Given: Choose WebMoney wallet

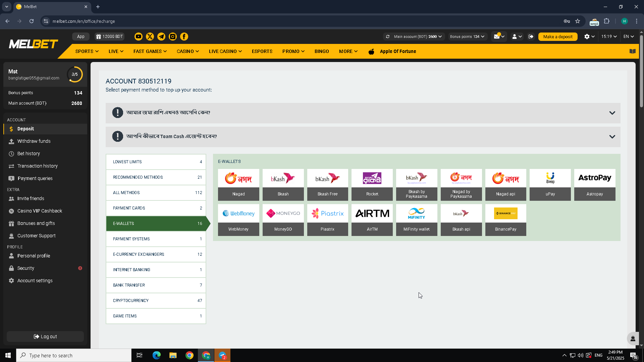Looking at the screenshot, I should tap(238, 220).
